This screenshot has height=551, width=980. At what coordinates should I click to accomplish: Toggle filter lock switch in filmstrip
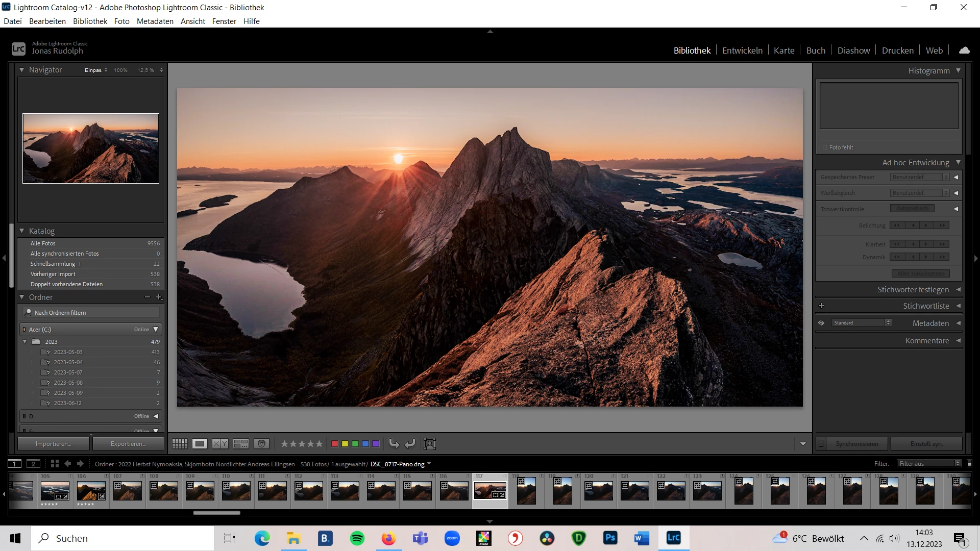pos(969,464)
